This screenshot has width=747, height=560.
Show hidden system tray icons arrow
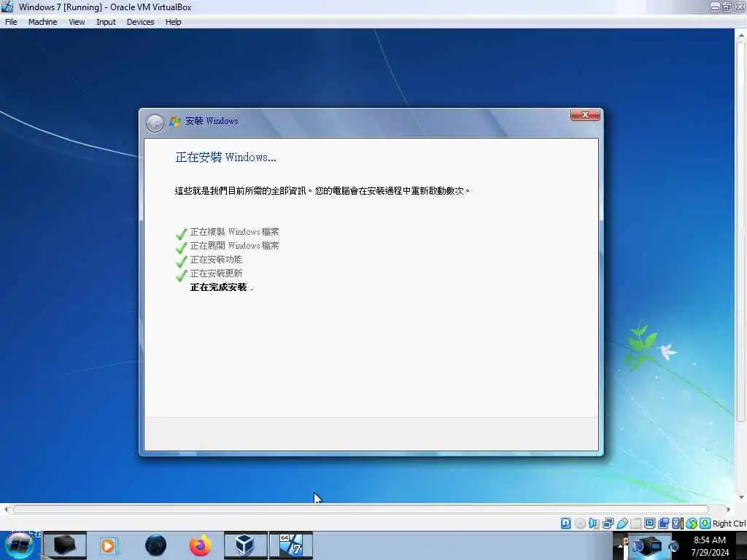[620, 545]
